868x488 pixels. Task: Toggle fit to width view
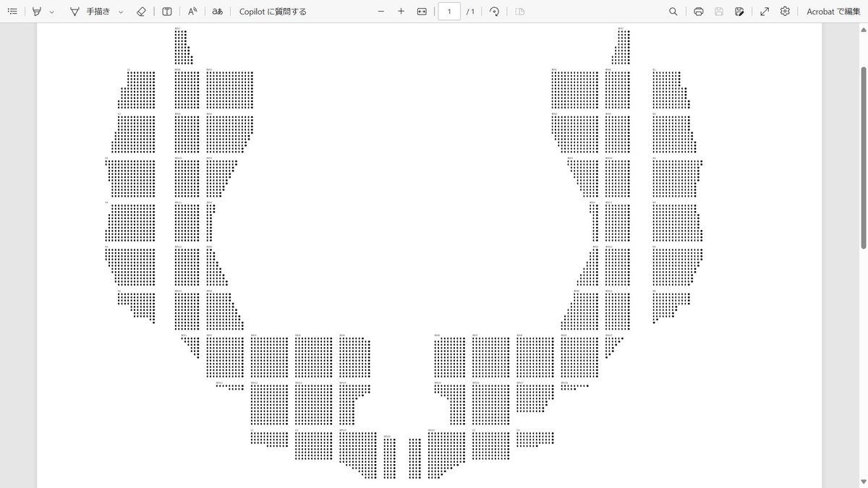tap(422, 12)
